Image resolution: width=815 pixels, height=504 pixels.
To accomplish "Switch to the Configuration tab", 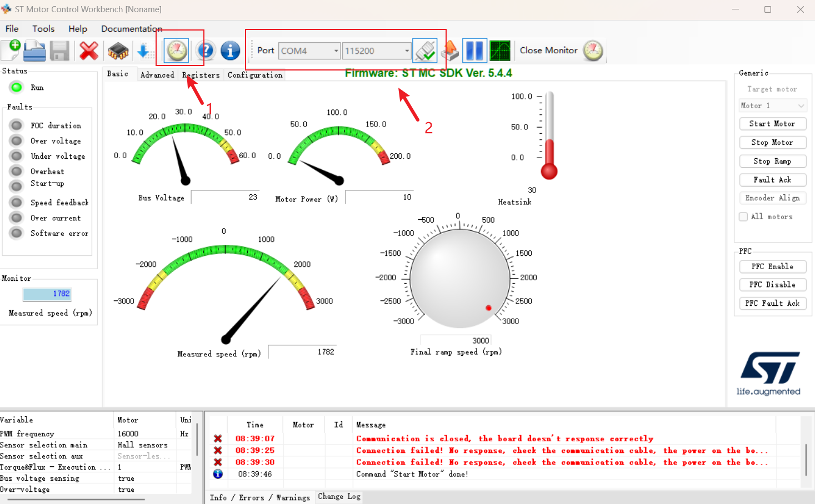I will 255,75.
